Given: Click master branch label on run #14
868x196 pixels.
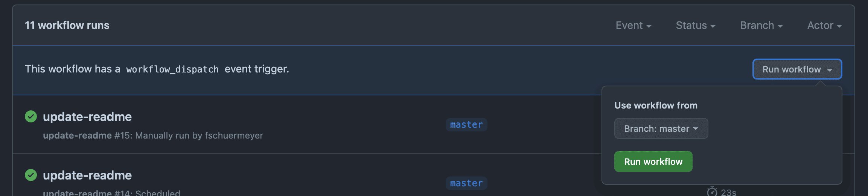Looking at the screenshot, I should (x=466, y=183).
